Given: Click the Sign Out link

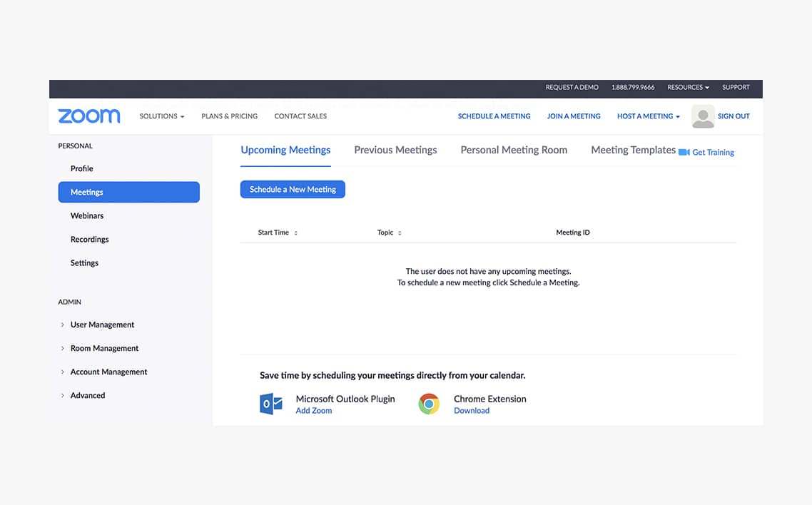Looking at the screenshot, I should click(x=734, y=116).
